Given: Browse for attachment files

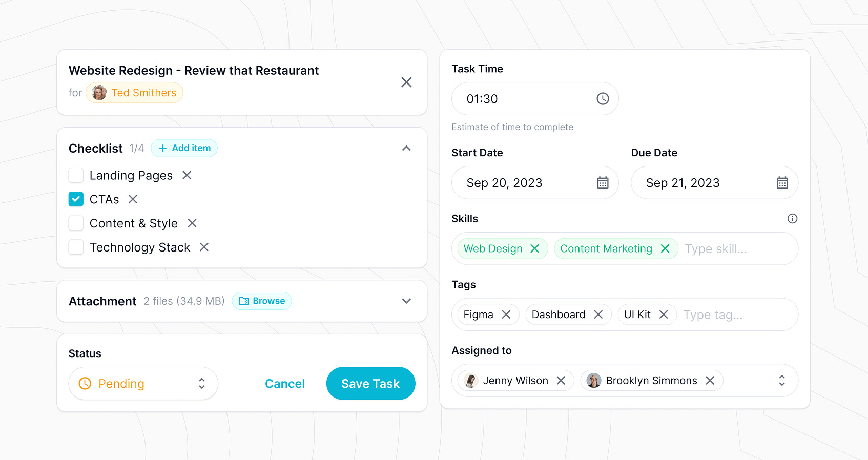Looking at the screenshot, I should 262,301.
